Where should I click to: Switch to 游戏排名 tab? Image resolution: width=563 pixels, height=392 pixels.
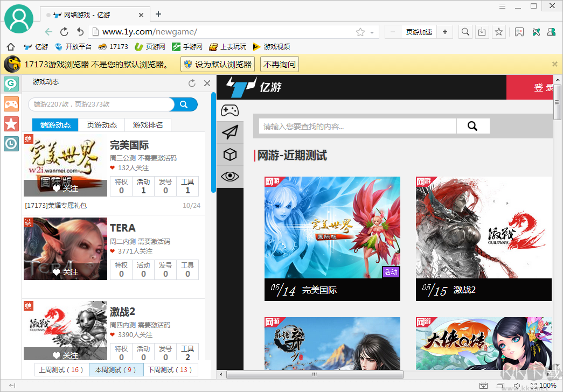[x=148, y=125]
